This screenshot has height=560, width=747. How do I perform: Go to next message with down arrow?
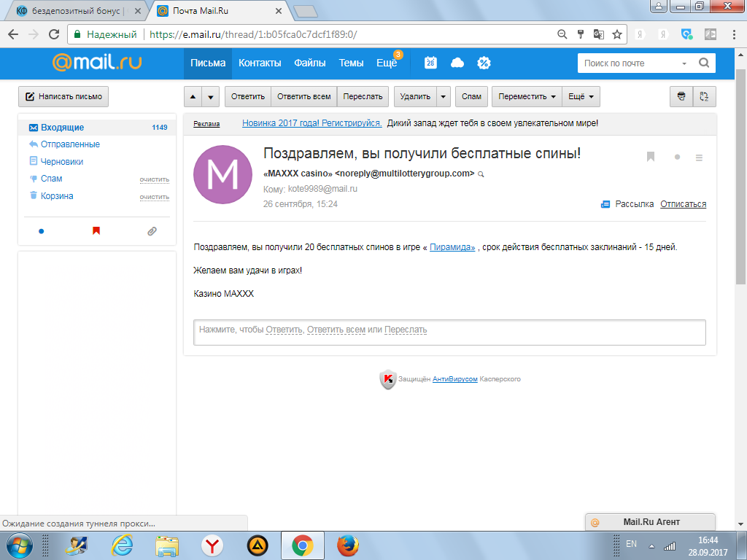point(211,96)
